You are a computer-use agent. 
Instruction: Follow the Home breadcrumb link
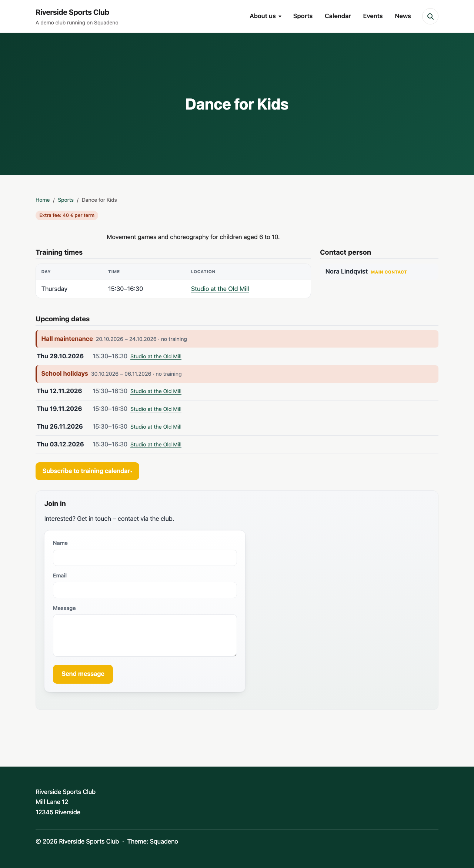(x=43, y=200)
